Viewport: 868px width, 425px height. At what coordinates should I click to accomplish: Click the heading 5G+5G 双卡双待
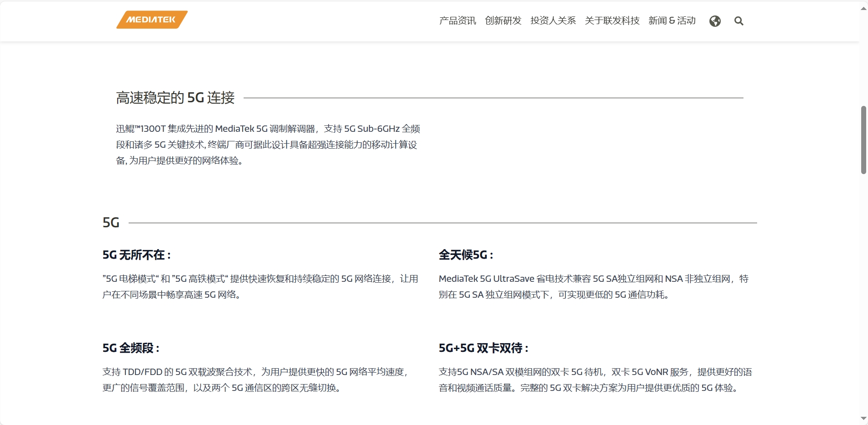pyautogui.click(x=484, y=348)
